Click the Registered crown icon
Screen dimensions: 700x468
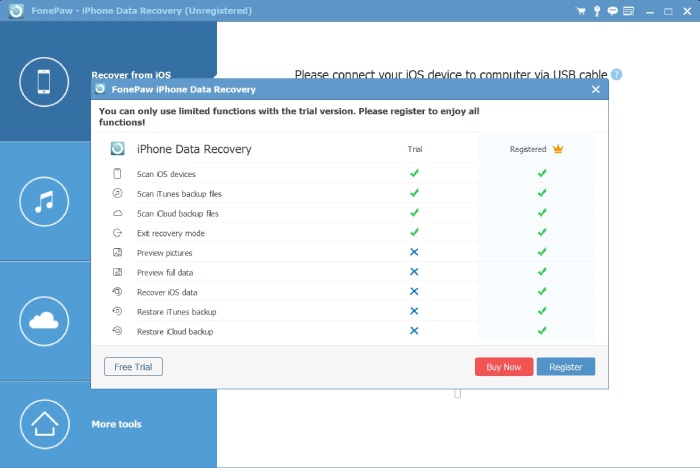coord(558,149)
